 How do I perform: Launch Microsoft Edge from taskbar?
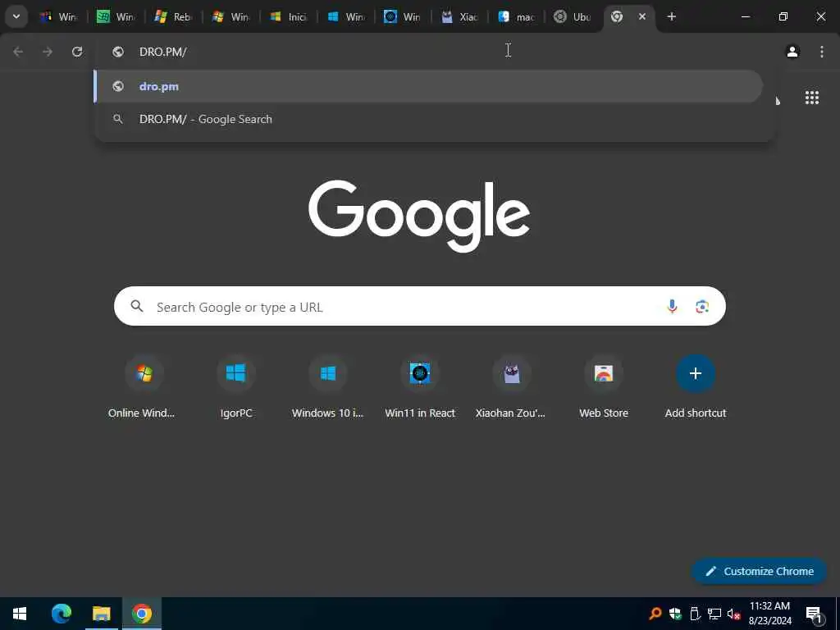(x=61, y=614)
